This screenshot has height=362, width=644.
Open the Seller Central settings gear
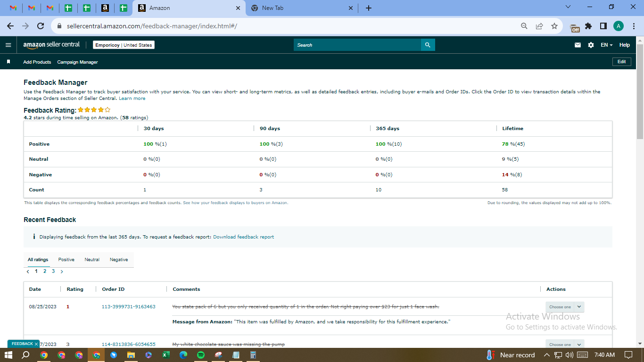(591, 45)
